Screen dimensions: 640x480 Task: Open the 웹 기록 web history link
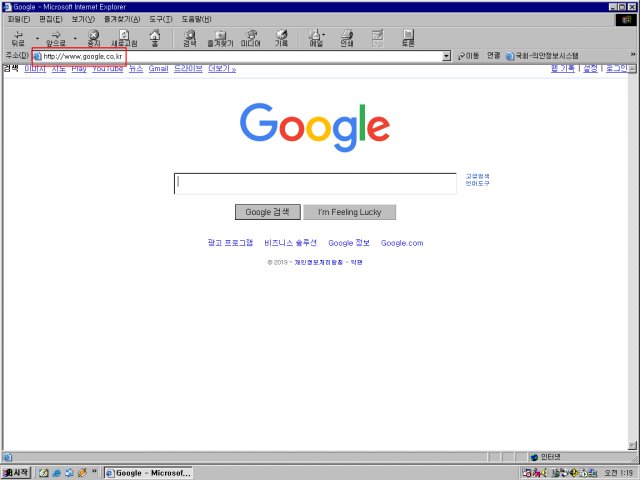563,69
